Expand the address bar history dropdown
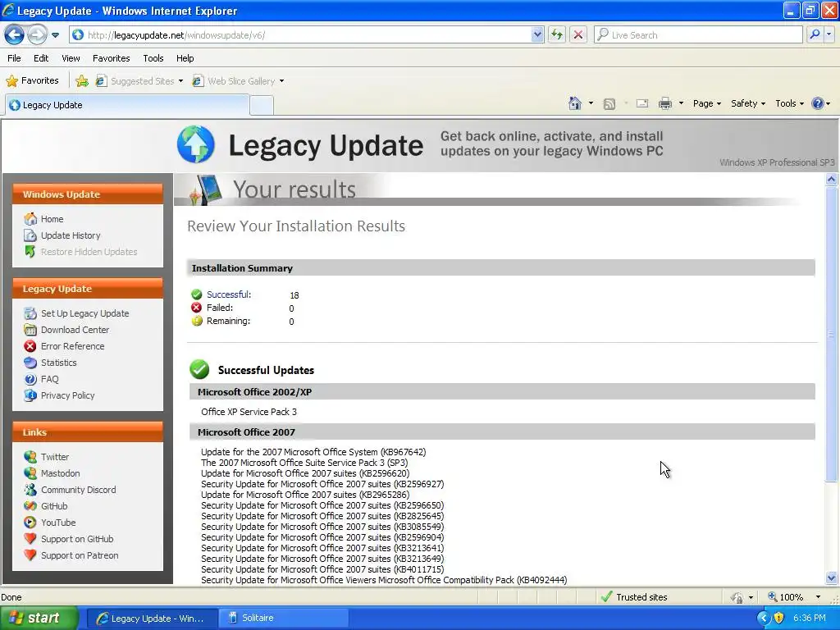The image size is (840, 630). coord(537,35)
